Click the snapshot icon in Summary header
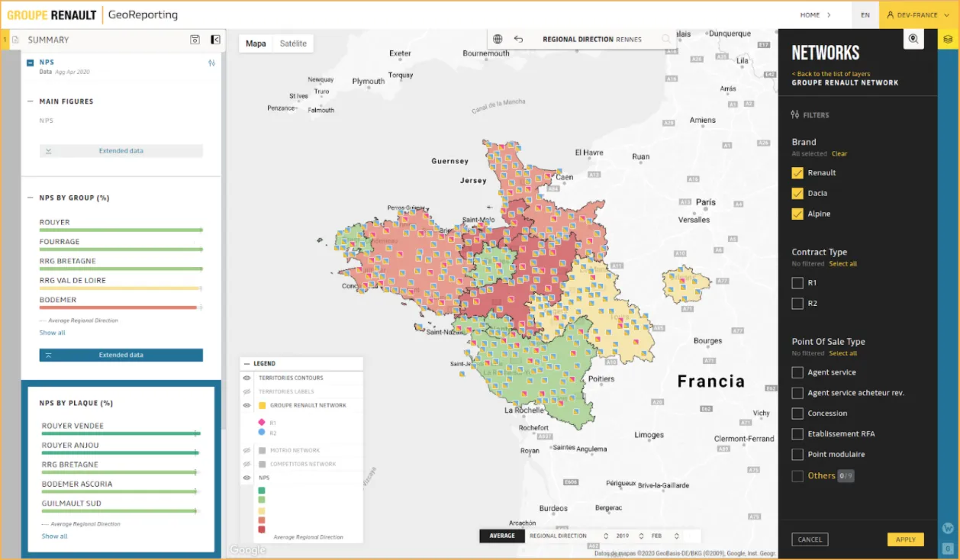Image resolution: width=960 pixels, height=560 pixels. click(x=195, y=40)
